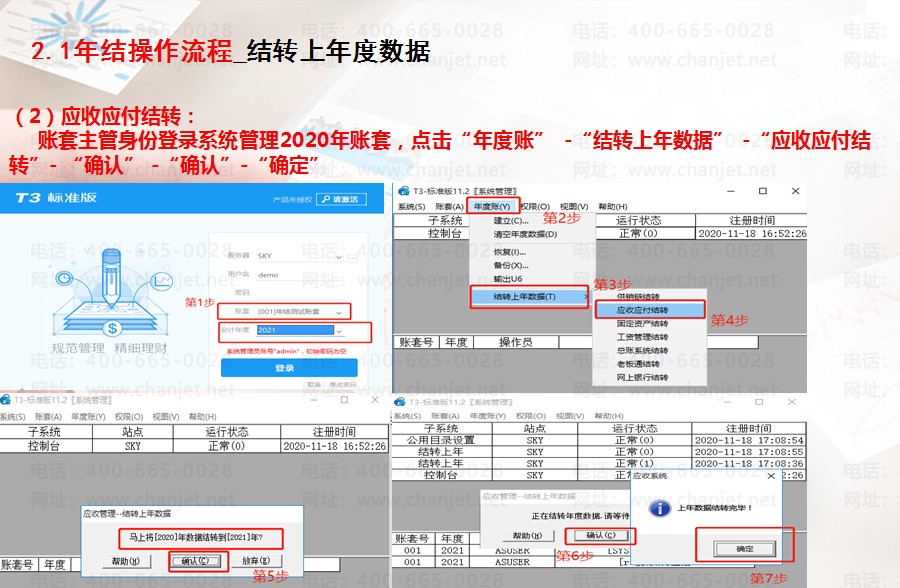Viewport: 900px width, 588px height.
Task: Click the 请激活 key-icon button in T3 login header
Action: click(341, 199)
